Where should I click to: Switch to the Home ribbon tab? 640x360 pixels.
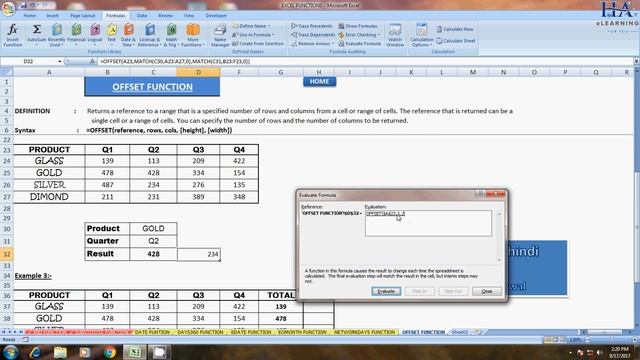coord(29,16)
